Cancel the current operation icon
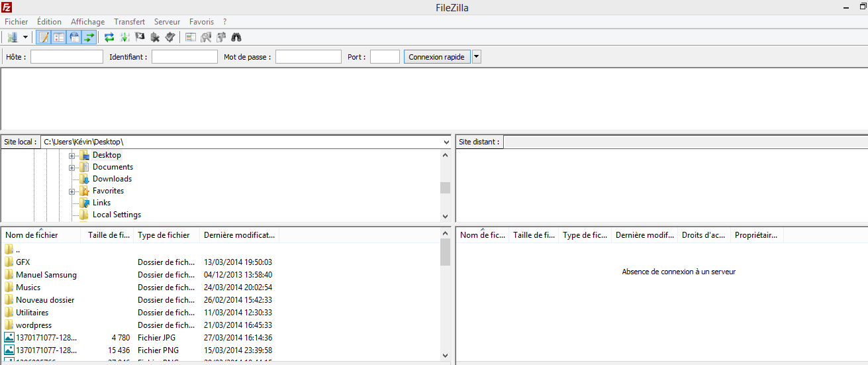This screenshot has width=868, height=365. [x=140, y=37]
